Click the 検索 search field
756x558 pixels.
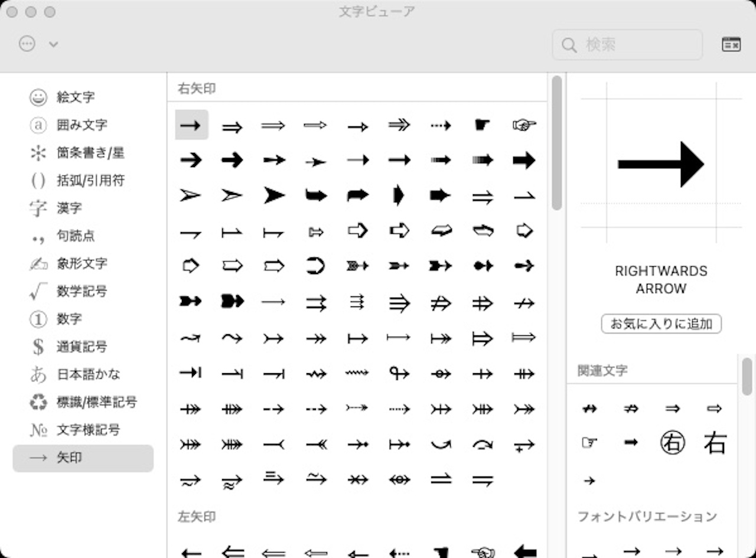(627, 45)
